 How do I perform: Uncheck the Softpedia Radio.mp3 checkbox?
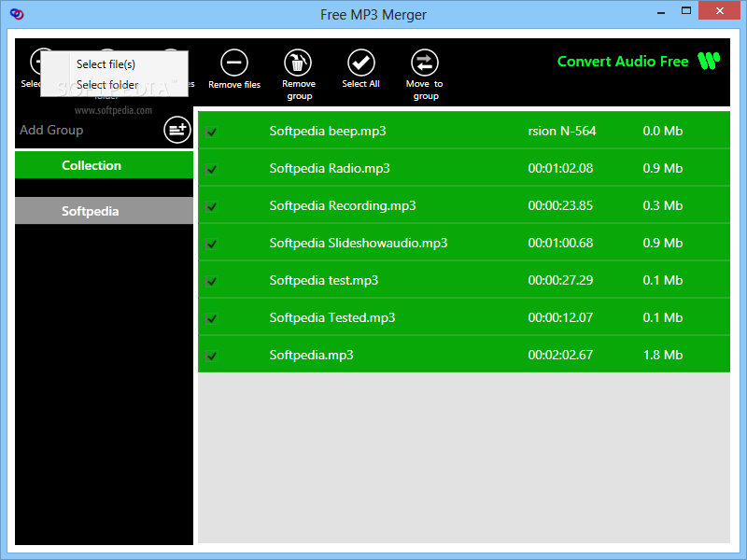point(212,169)
